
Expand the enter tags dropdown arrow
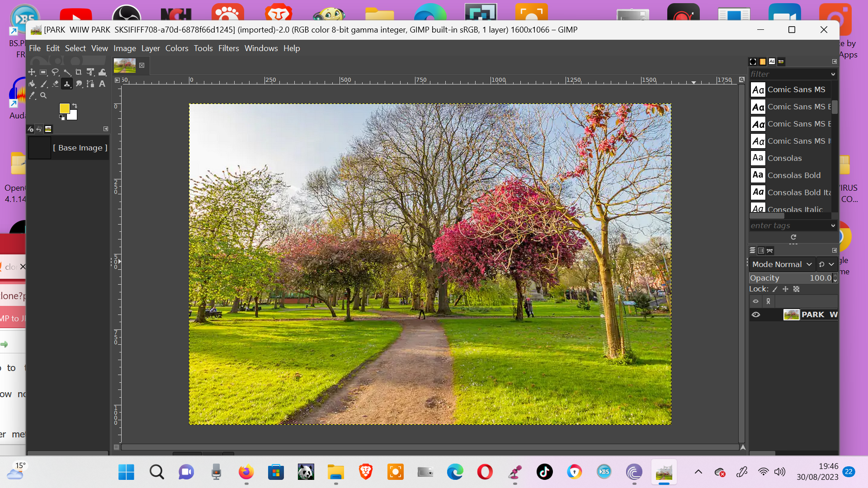click(833, 225)
